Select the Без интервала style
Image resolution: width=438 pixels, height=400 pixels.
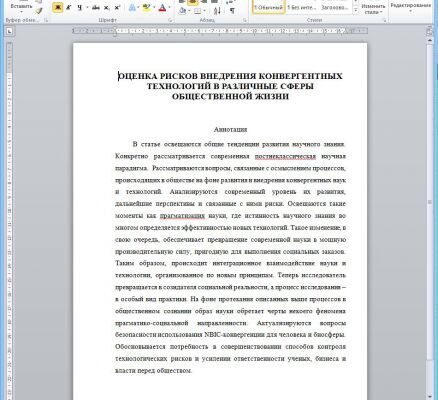tap(302, 7)
